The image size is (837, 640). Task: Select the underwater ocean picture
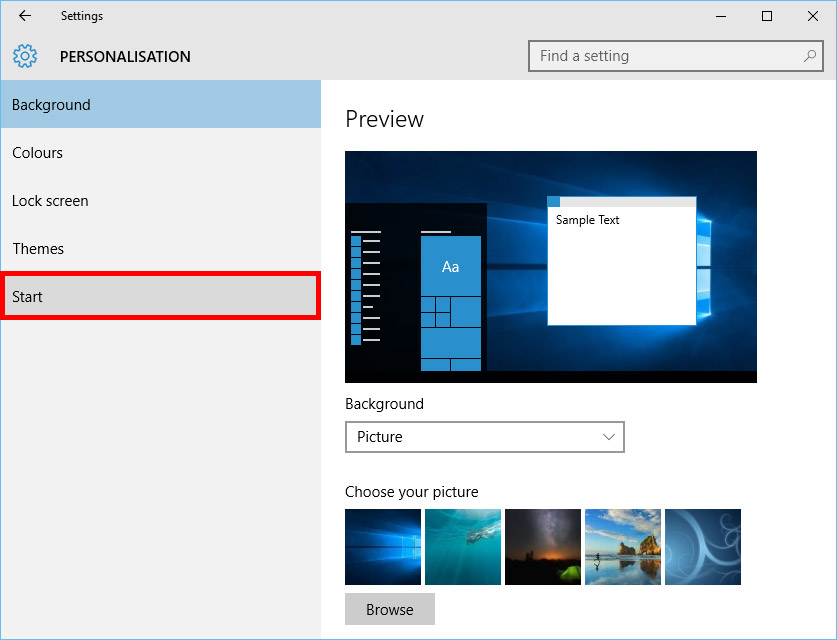(463, 546)
